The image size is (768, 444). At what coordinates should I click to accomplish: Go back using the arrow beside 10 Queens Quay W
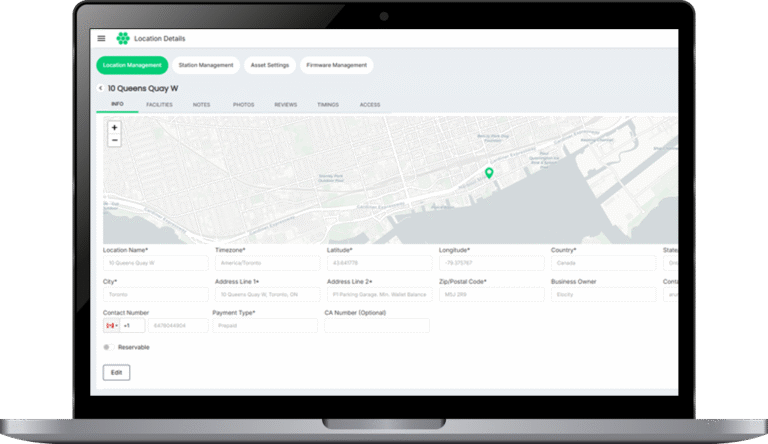coord(101,88)
